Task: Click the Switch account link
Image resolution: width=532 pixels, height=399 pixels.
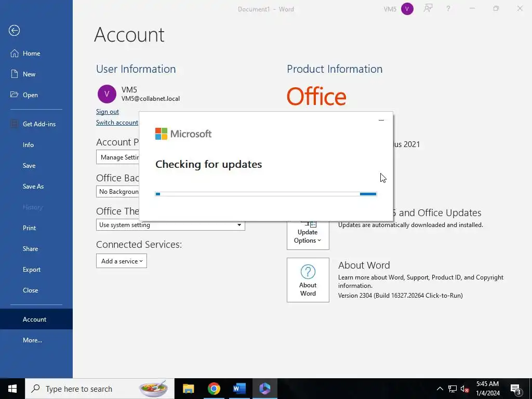Action: pos(117,123)
